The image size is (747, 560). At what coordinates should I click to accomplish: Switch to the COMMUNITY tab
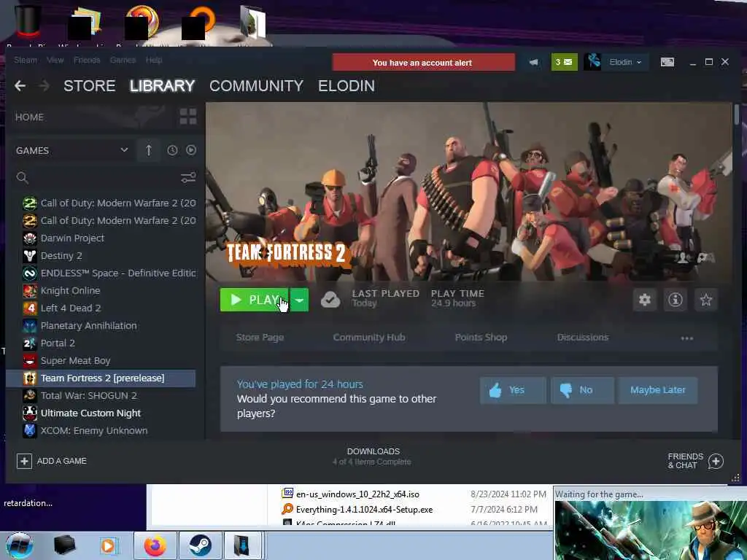pos(256,86)
